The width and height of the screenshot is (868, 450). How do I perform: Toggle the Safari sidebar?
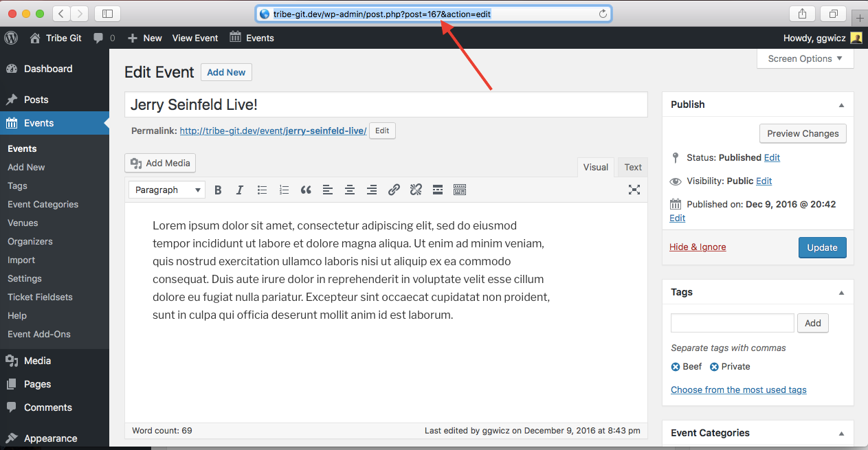click(107, 13)
